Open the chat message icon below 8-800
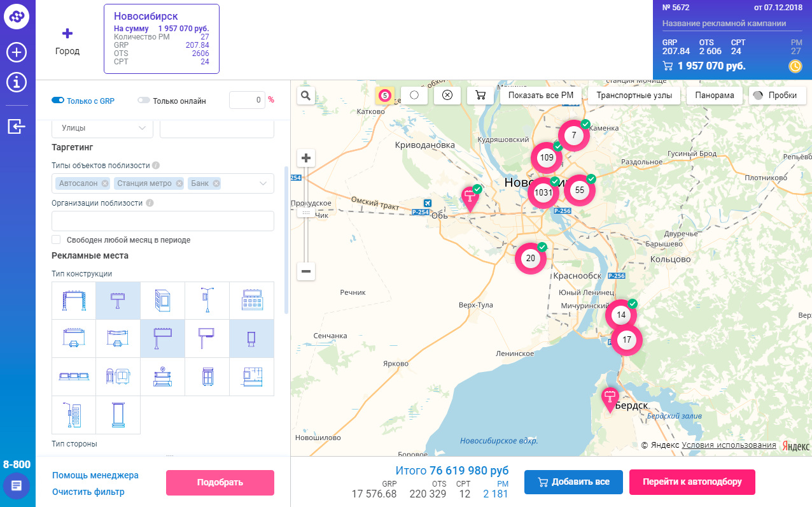Screen dimensions: 812x507 tap(17, 486)
